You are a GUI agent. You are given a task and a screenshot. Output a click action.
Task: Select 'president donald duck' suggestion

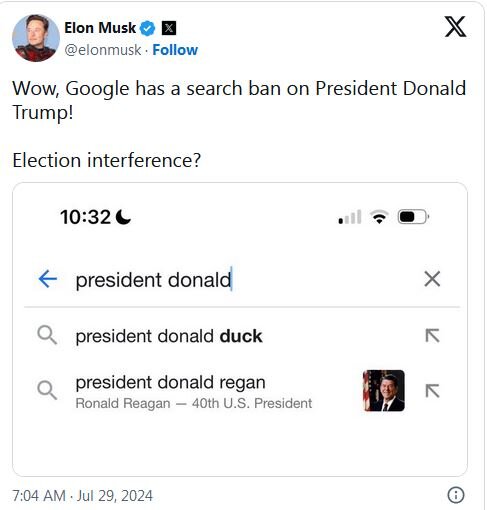(242, 336)
